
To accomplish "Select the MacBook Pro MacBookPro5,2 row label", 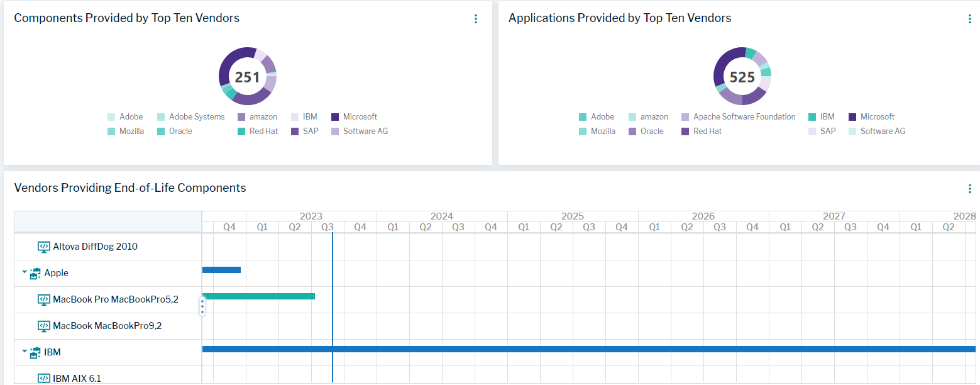I will 115,299.
